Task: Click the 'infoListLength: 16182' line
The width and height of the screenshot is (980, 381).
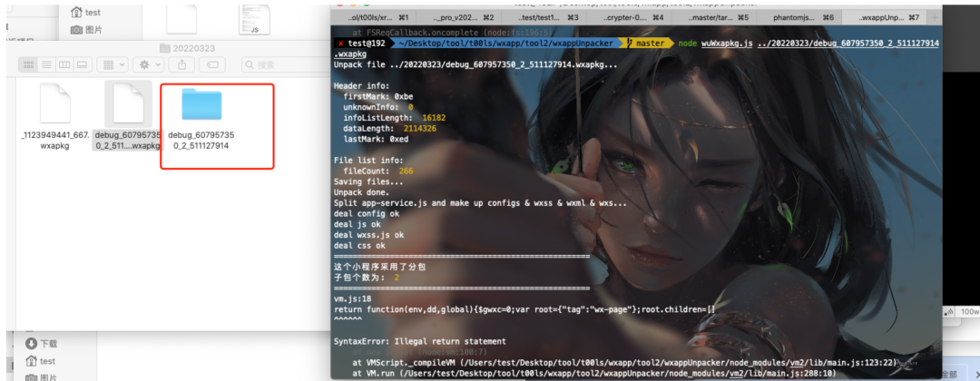Action: tap(395, 117)
